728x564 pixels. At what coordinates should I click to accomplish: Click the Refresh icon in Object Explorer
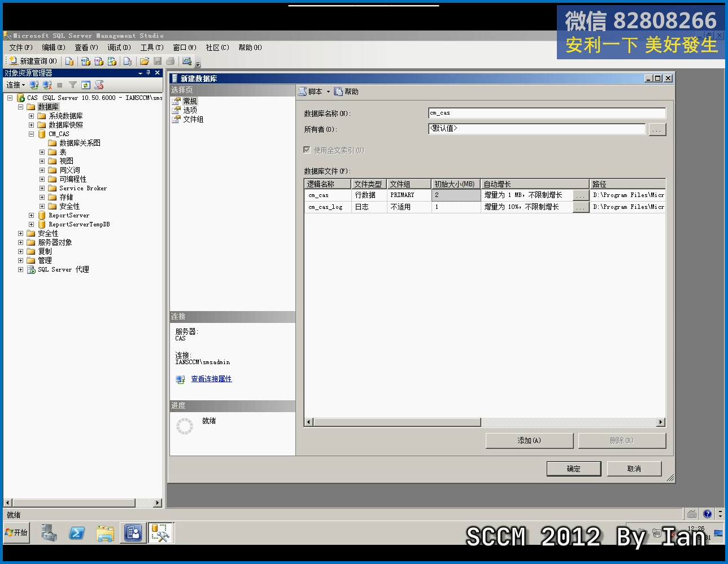coord(86,85)
